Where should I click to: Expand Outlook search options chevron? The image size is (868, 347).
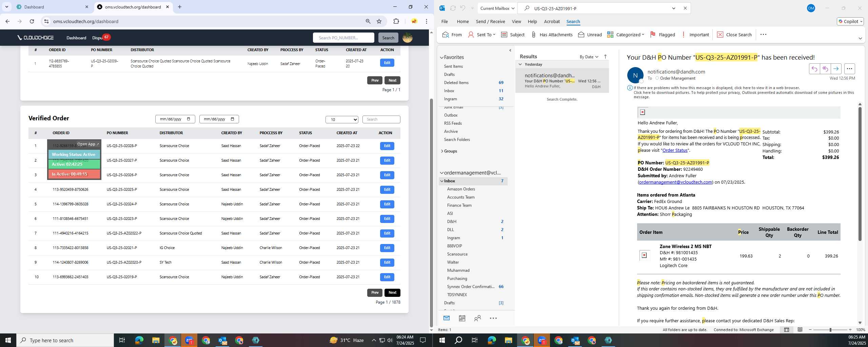pyautogui.click(x=673, y=8)
